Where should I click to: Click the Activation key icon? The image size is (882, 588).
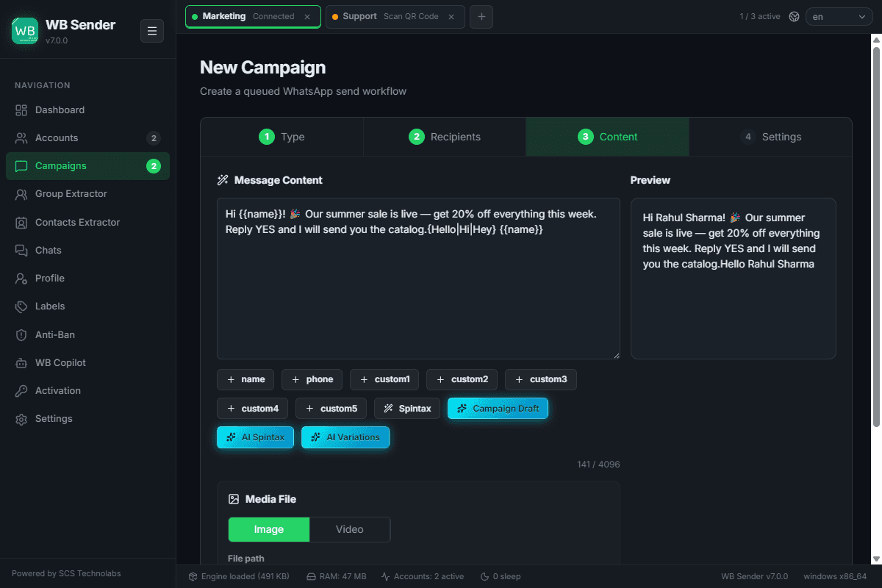pos(21,391)
